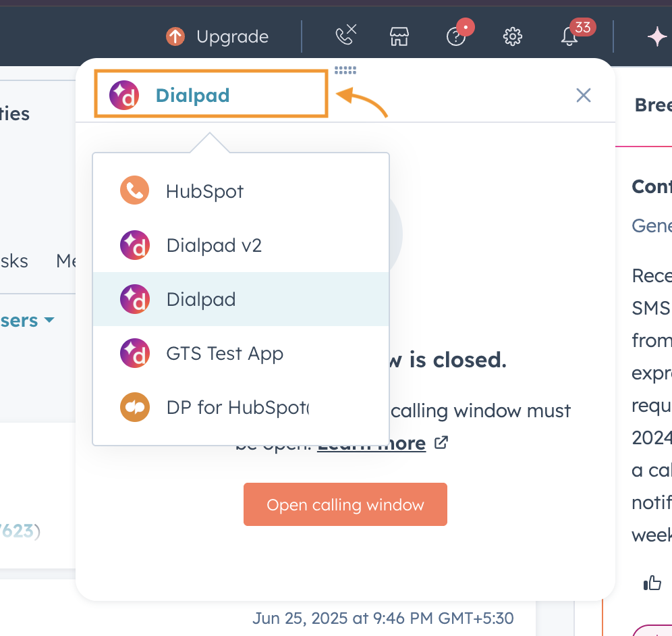The width and height of the screenshot is (672, 636).
Task: Click the external link icon beside Learn more
Action: tap(441, 443)
